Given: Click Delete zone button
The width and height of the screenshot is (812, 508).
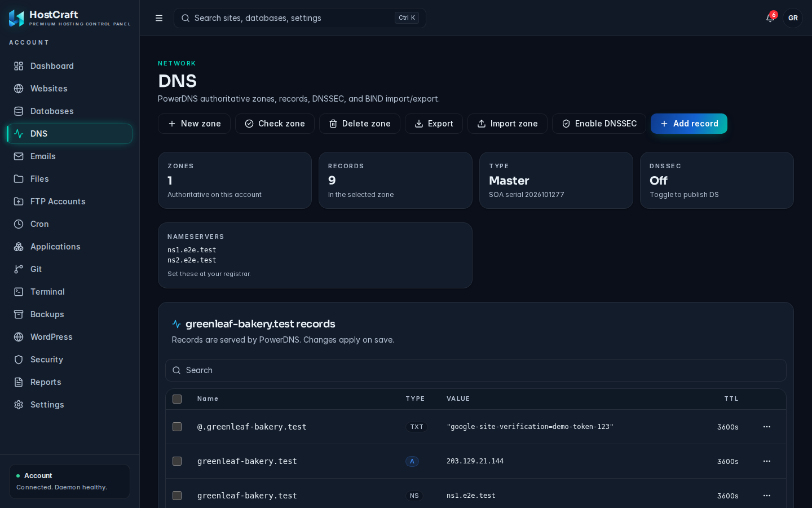Looking at the screenshot, I should coord(360,124).
